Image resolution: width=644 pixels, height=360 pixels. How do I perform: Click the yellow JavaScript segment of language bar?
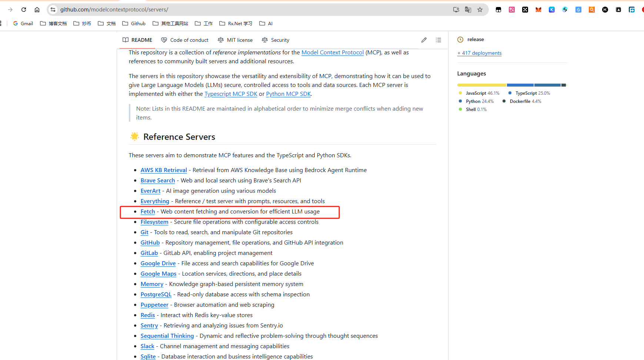(482, 85)
